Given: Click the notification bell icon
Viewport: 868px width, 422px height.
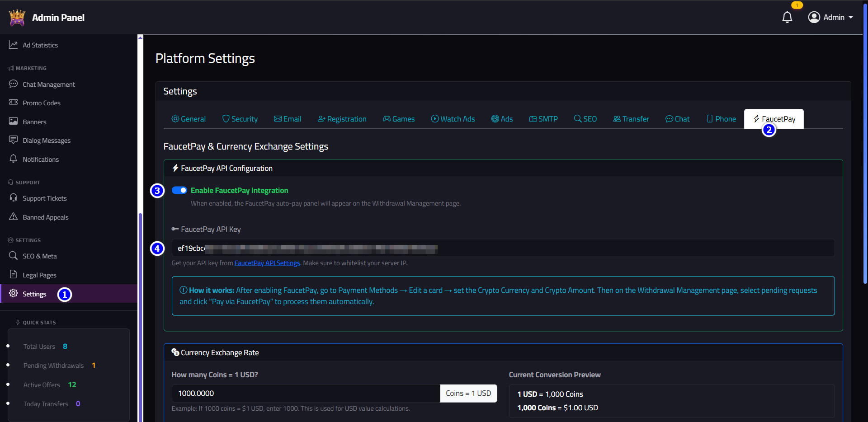Looking at the screenshot, I should (x=787, y=17).
